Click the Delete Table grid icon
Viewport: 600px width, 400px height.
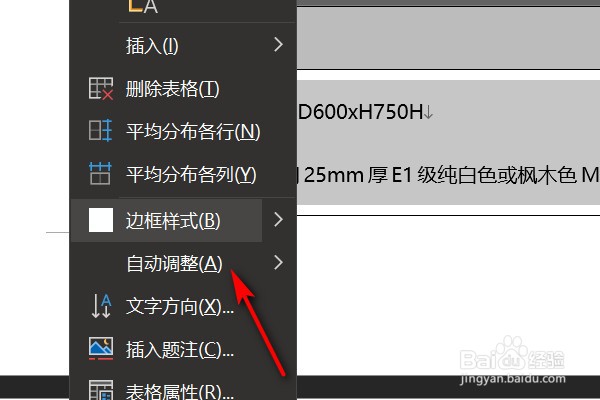(101, 88)
